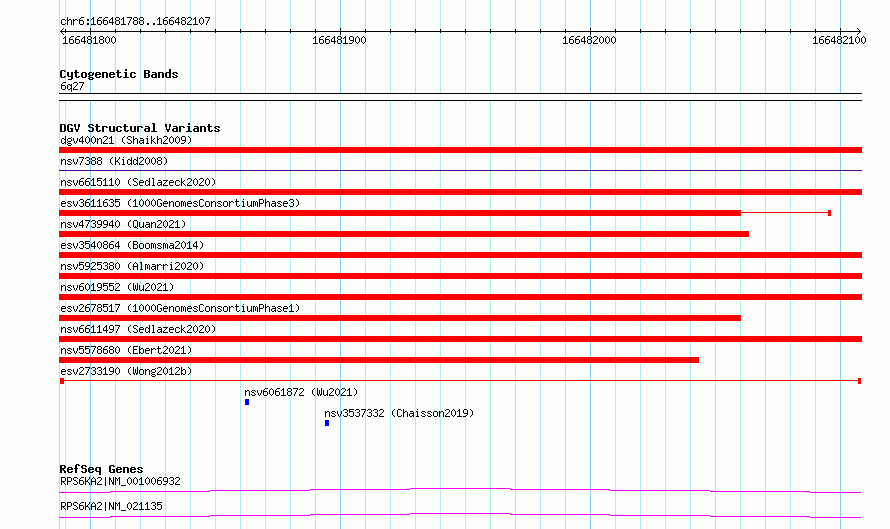Viewport: 890px width, 529px height.
Task: Open nsv3537332 (Chaisson2019) label
Action: click(399, 413)
